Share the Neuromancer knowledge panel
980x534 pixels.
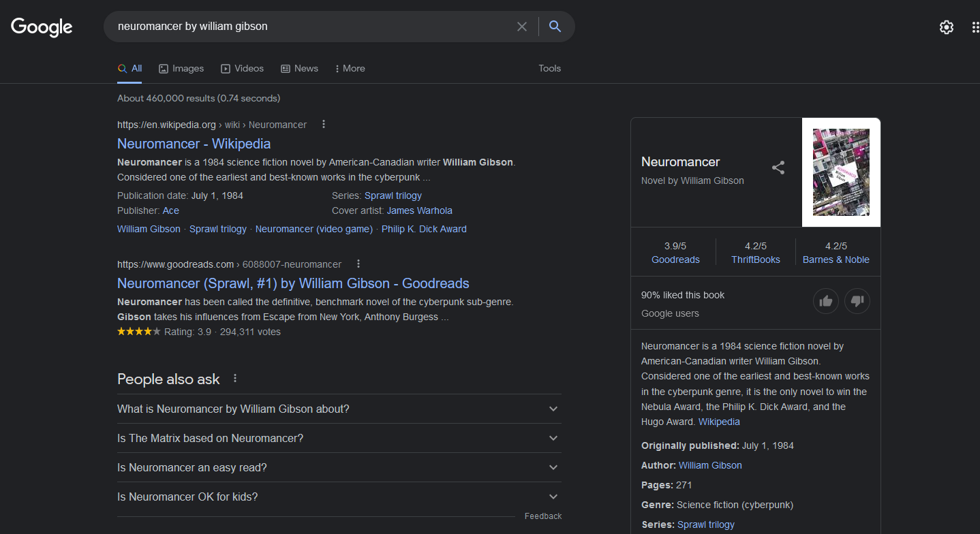(x=778, y=168)
